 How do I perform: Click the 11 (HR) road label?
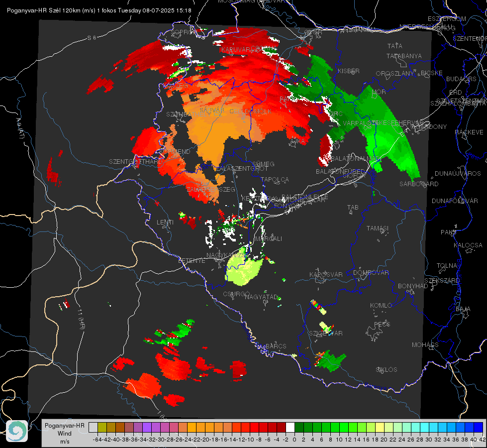82,319
